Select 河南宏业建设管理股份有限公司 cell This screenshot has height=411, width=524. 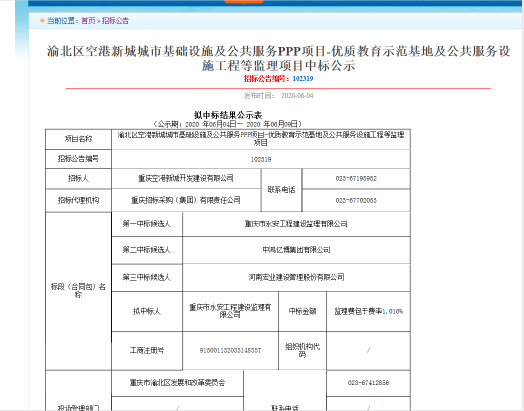[296, 277]
